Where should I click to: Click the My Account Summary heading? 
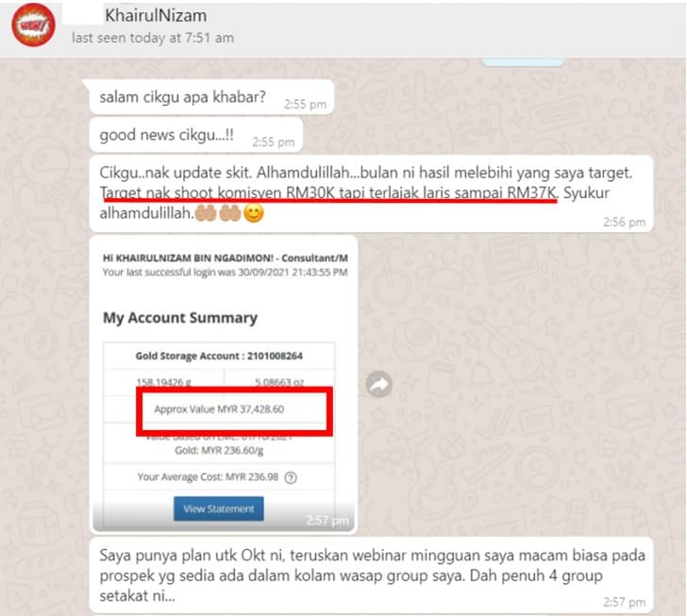coord(180,318)
